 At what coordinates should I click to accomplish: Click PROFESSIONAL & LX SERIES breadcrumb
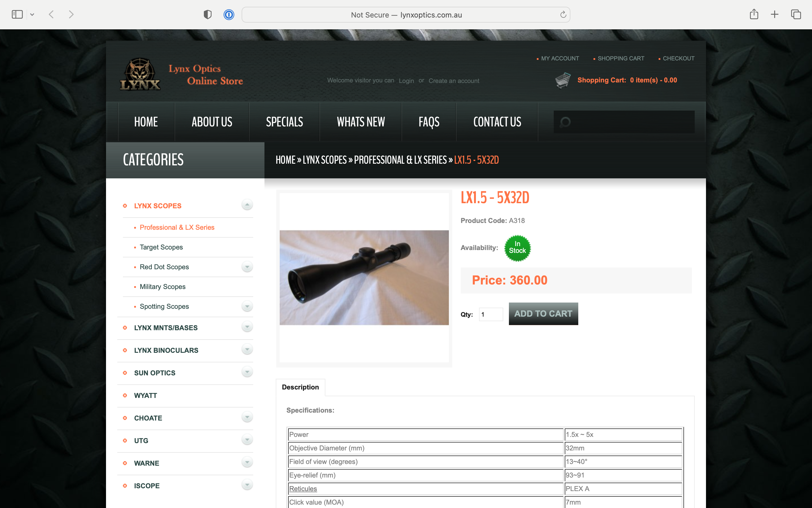[x=400, y=160]
